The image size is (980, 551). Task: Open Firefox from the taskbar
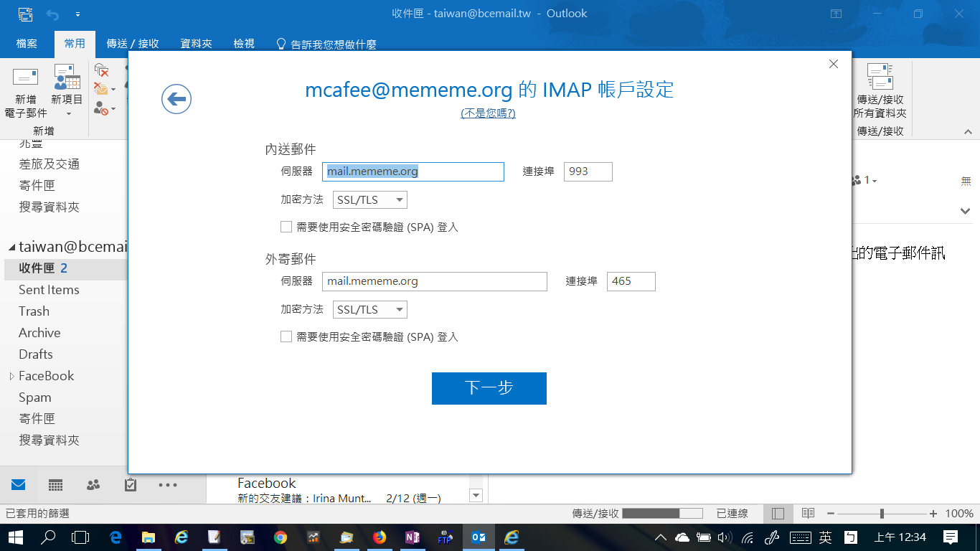tap(380, 537)
